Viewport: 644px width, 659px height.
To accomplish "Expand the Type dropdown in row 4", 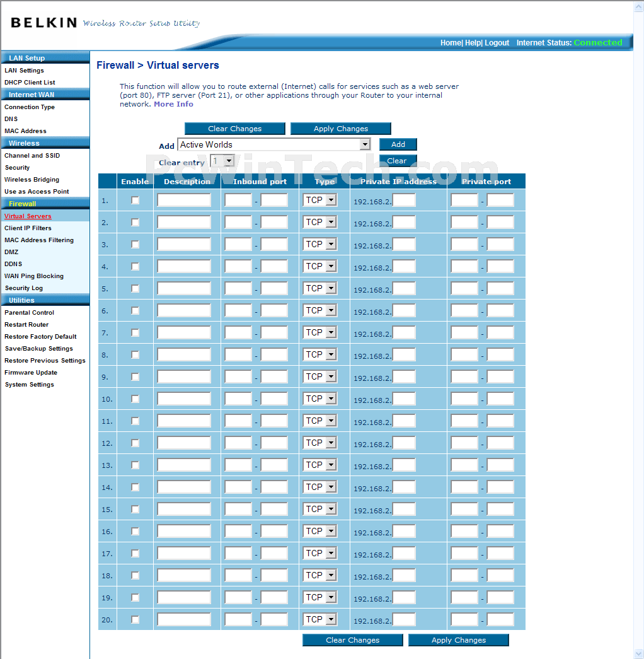I will [x=319, y=266].
